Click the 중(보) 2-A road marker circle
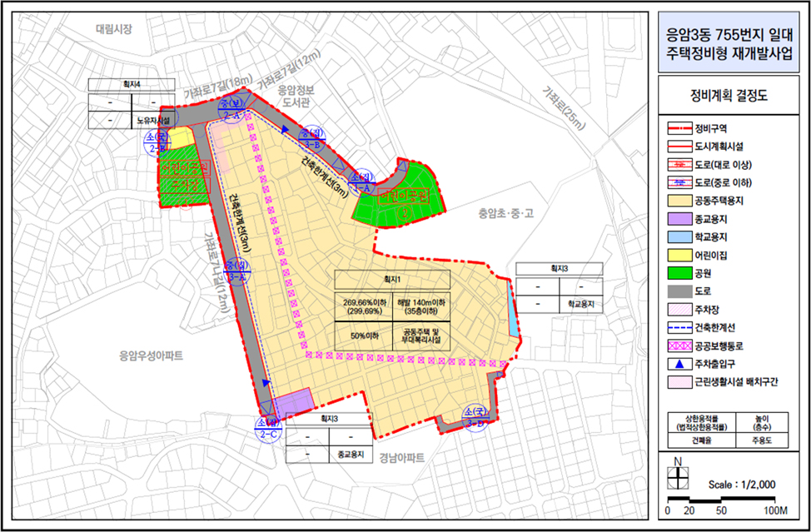 point(231,109)
